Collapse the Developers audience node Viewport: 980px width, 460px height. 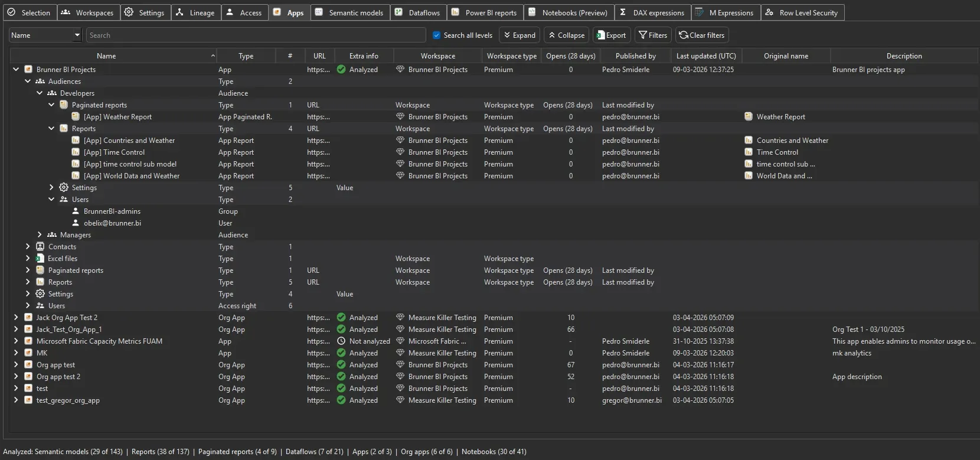[40, 93]
